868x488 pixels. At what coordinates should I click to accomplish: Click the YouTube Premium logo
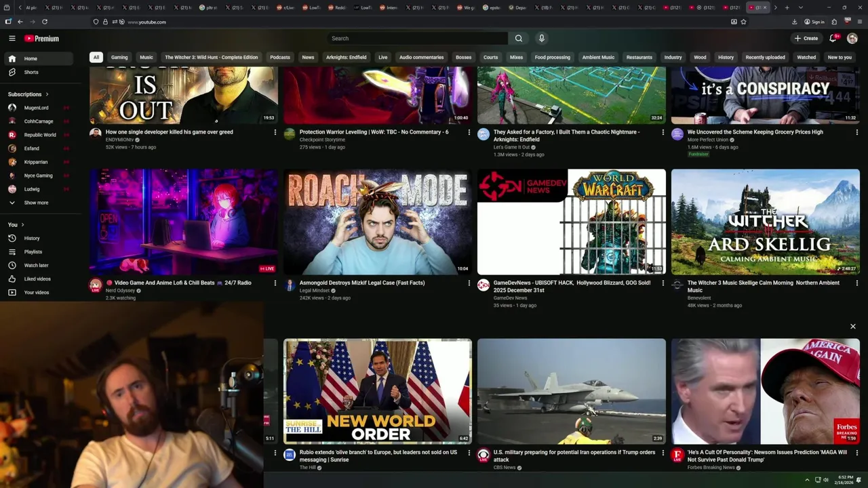click(41, 39)
